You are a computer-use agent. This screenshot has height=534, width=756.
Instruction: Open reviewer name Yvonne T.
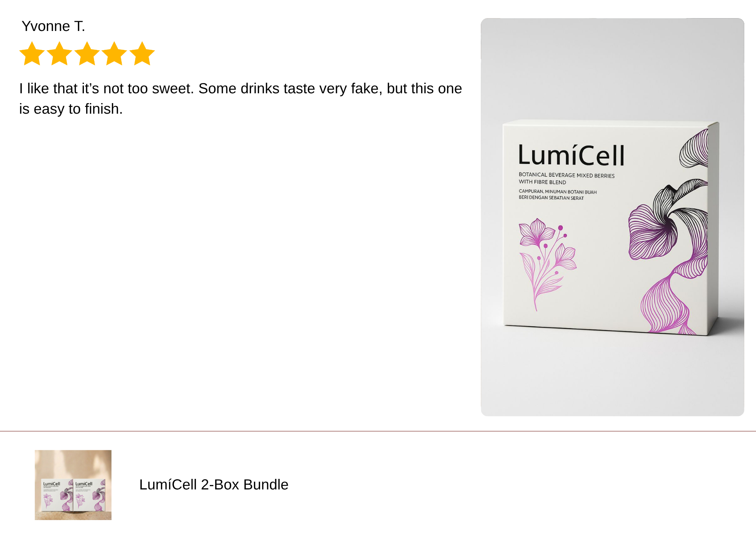pyautogui.click(x=53, y=26)
